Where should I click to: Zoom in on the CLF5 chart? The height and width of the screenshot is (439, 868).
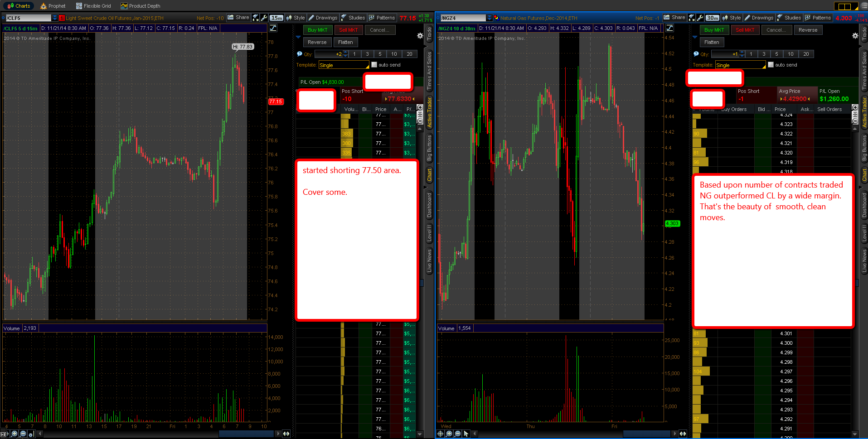click(x=15, y=434)
